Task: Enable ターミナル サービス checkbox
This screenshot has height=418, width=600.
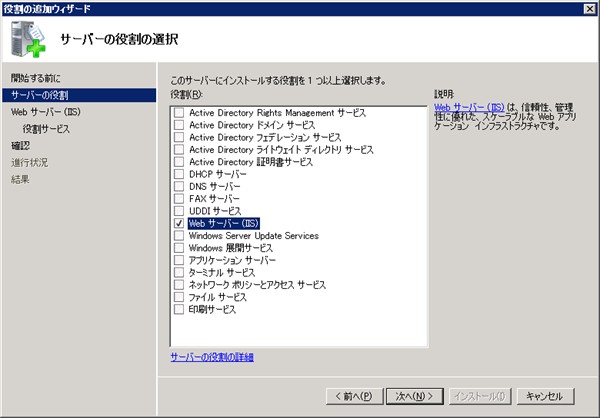Action: coord(179,272)
